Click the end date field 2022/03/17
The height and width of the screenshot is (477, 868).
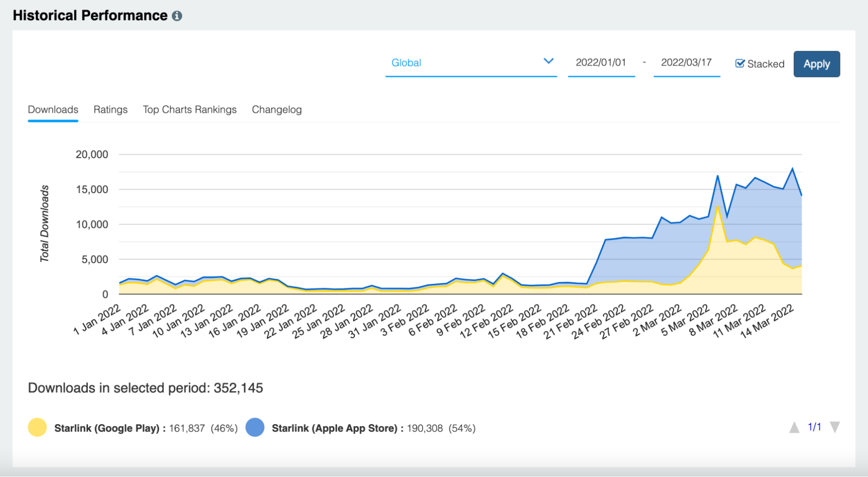pyautogui.click(x=686, y=63)
